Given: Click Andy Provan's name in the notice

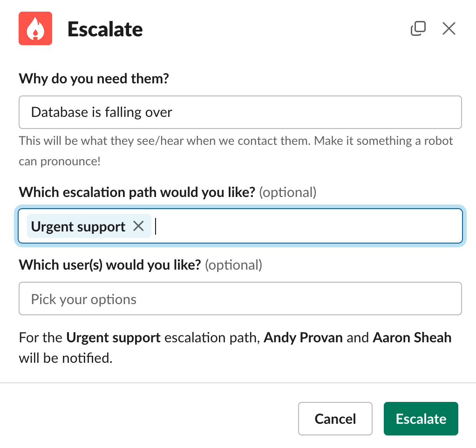Looking at the screenshot, I should click(x=303, y=338).
